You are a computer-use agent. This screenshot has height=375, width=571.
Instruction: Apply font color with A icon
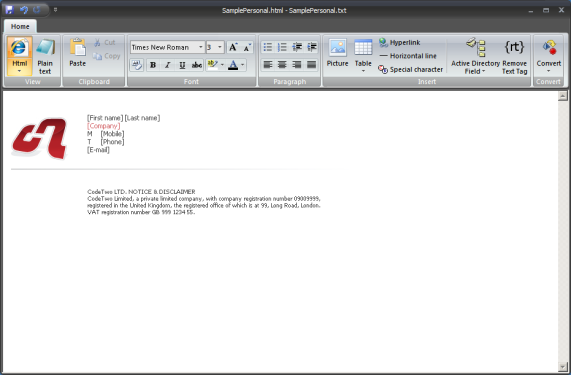tap(233, 65)
